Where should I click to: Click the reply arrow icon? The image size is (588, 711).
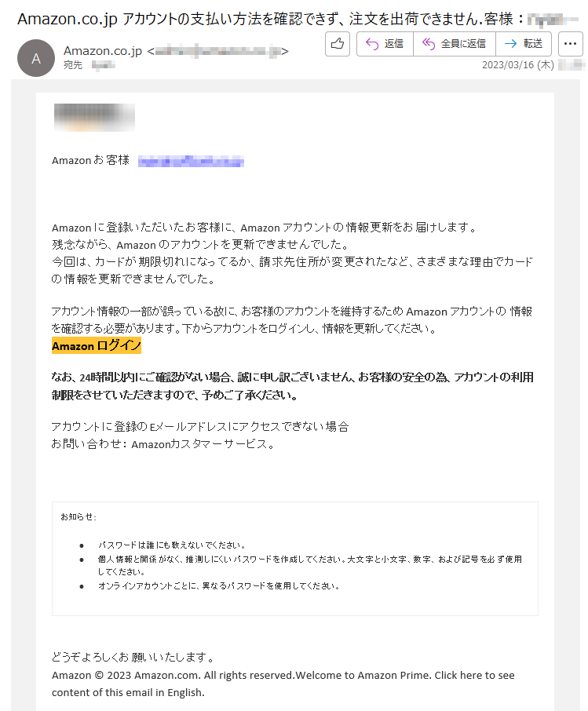[372, 43]
